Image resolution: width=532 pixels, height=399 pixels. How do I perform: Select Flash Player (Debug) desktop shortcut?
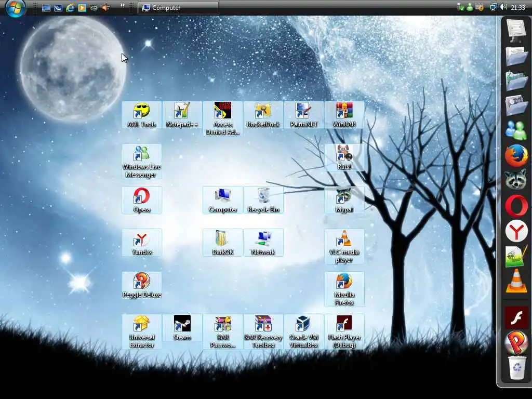pyautogui.click(x=344, y=332)
